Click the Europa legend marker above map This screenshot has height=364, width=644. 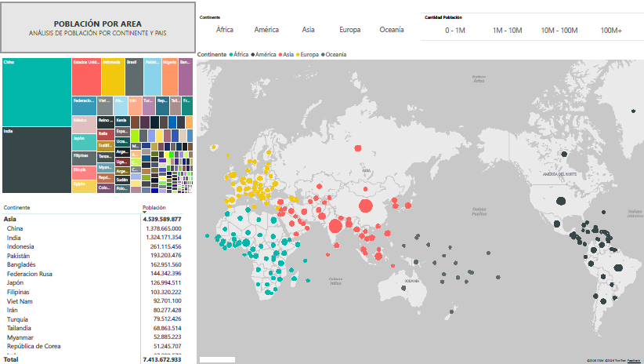click(298, 55)
